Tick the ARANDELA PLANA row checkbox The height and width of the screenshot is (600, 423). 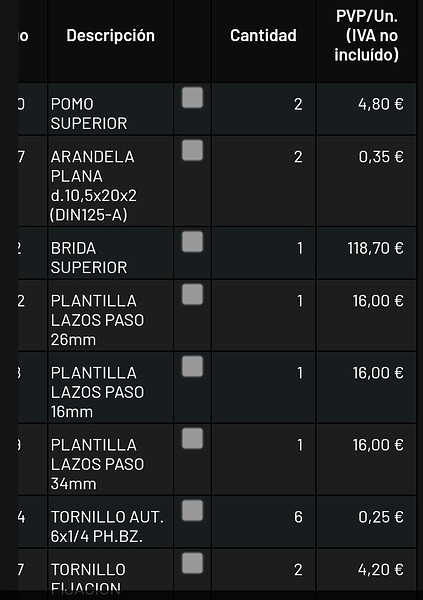click(192, 150)
